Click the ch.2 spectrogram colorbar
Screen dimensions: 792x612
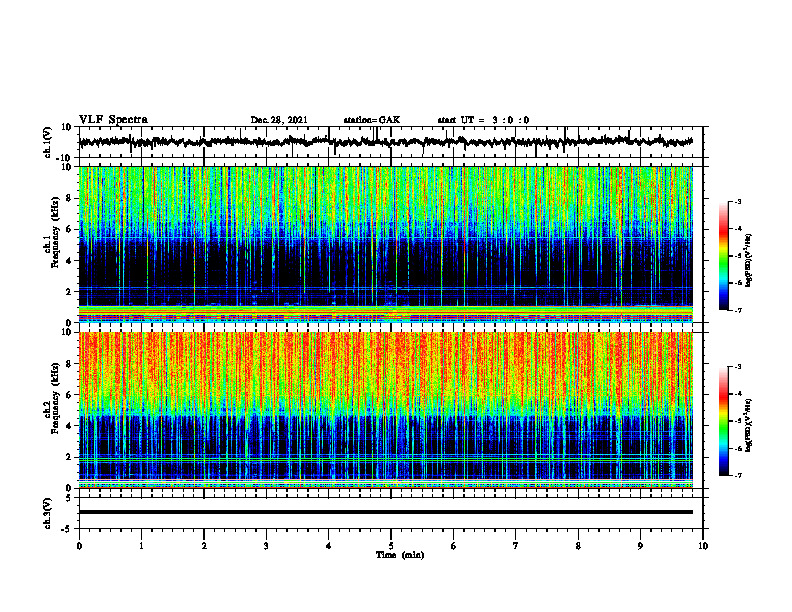coord(724,421)
